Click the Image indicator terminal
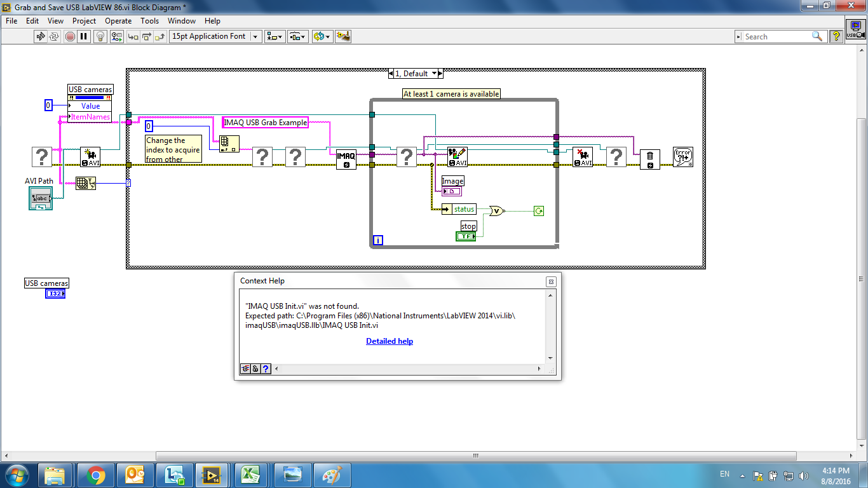Image resolution: width=868 pixels, height=488 pixels. (452, 191)
